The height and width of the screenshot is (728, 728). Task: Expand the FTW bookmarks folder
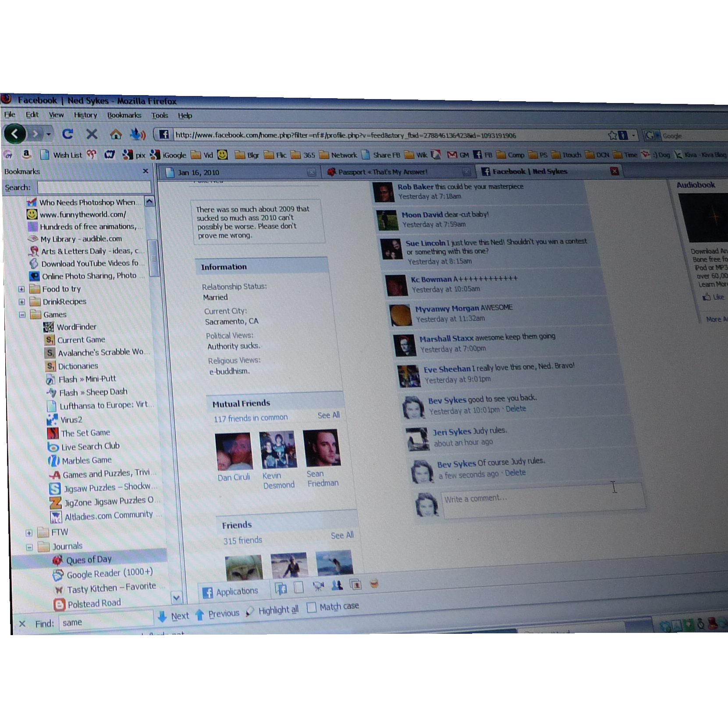29,533
